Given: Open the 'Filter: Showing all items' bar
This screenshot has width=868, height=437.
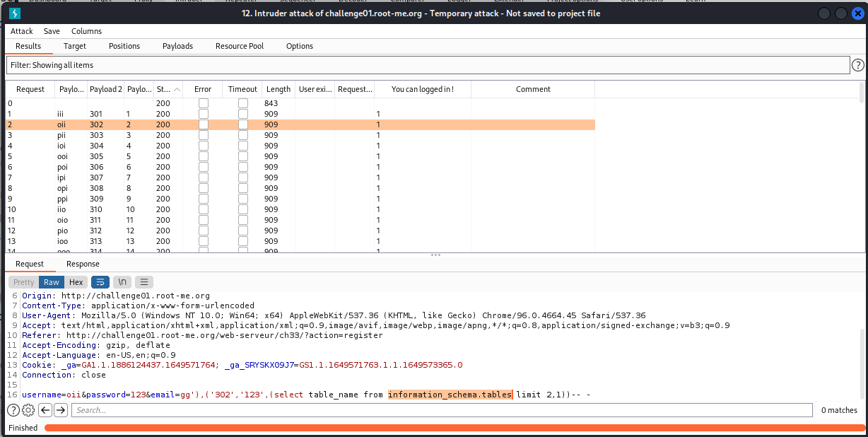Looking at the screenshot, I should tap(428, 65).
